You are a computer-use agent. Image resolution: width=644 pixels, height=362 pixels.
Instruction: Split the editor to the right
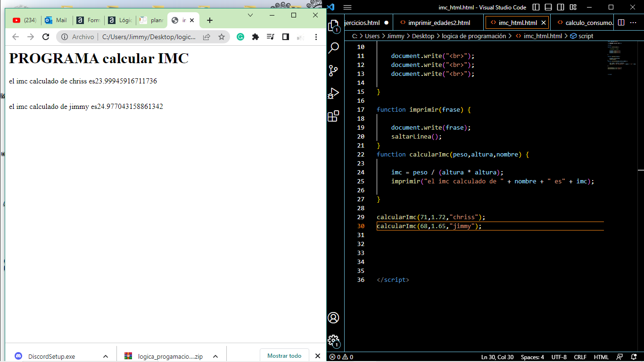pyautogui.click(x=621, y=22)
